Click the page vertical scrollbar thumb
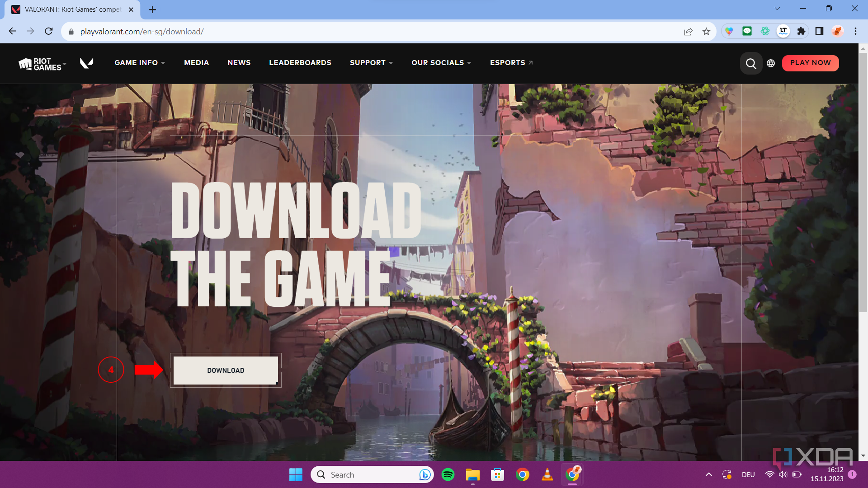868x488 pixels. [x=863, y=182]
